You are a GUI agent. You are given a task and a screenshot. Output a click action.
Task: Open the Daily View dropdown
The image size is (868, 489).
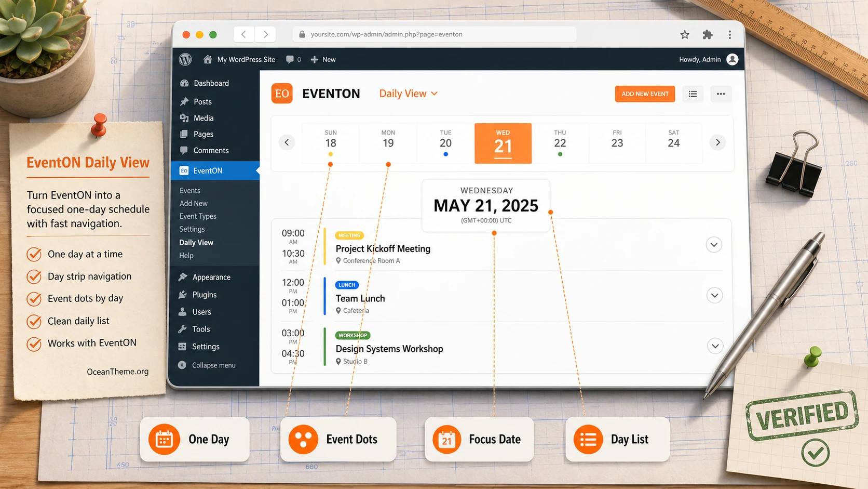409,94
